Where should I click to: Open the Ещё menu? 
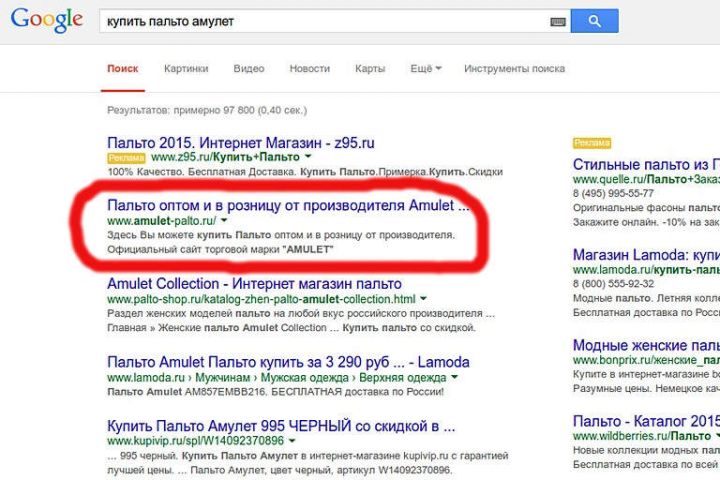425,69
